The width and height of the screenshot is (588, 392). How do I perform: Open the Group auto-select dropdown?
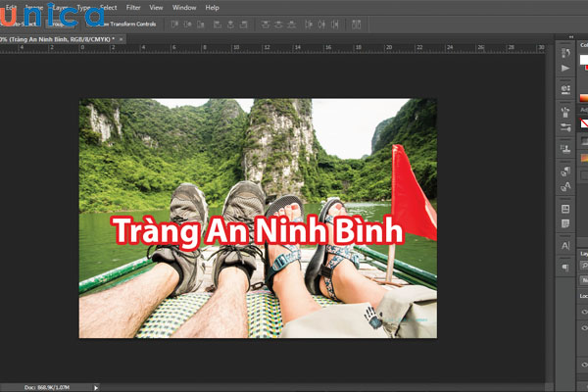(60, 24)
